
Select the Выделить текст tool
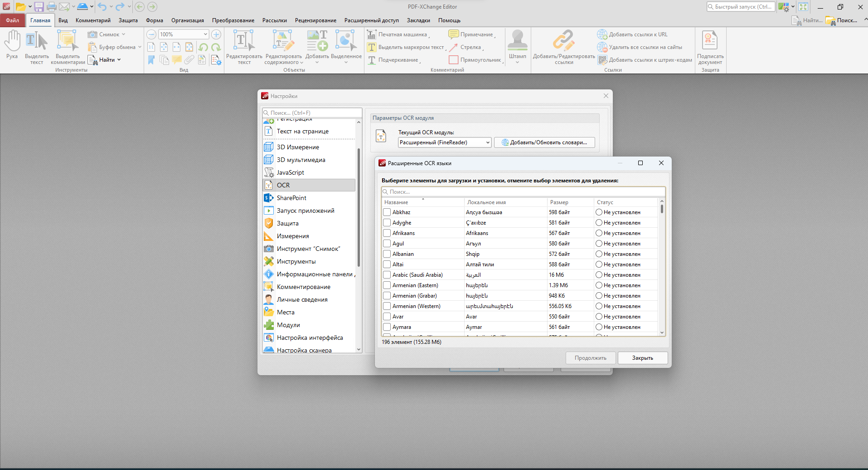[x=37, y=47]
